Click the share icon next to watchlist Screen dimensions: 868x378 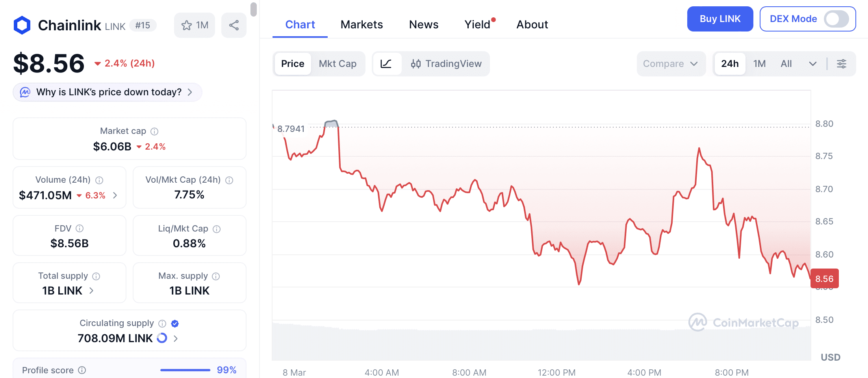click(x=234, y=25)
